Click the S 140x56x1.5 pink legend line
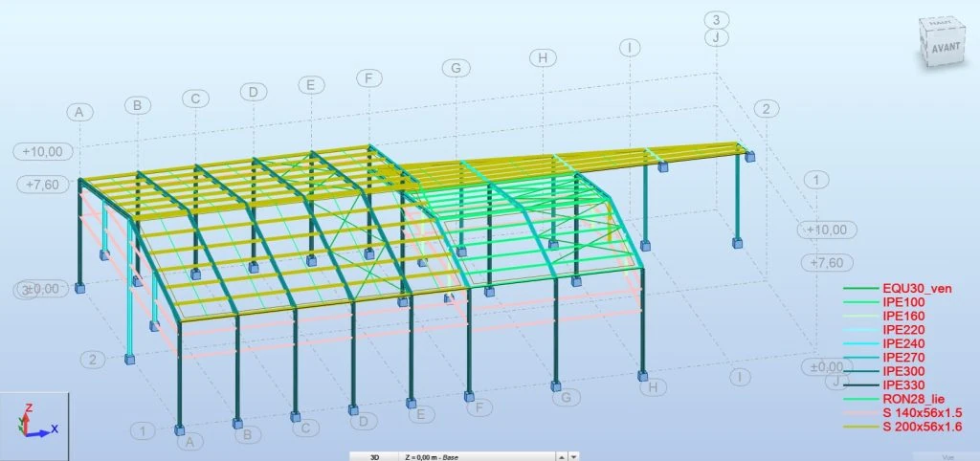Screen dimensions: 980x461 click(x=860, y=413)
